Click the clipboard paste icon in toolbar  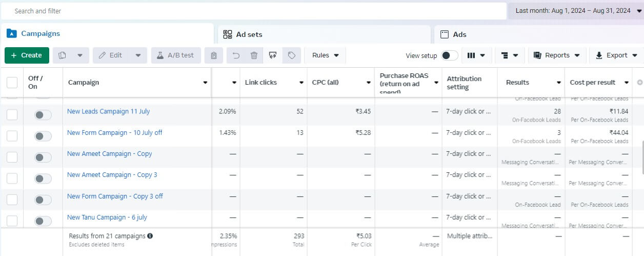213,55
